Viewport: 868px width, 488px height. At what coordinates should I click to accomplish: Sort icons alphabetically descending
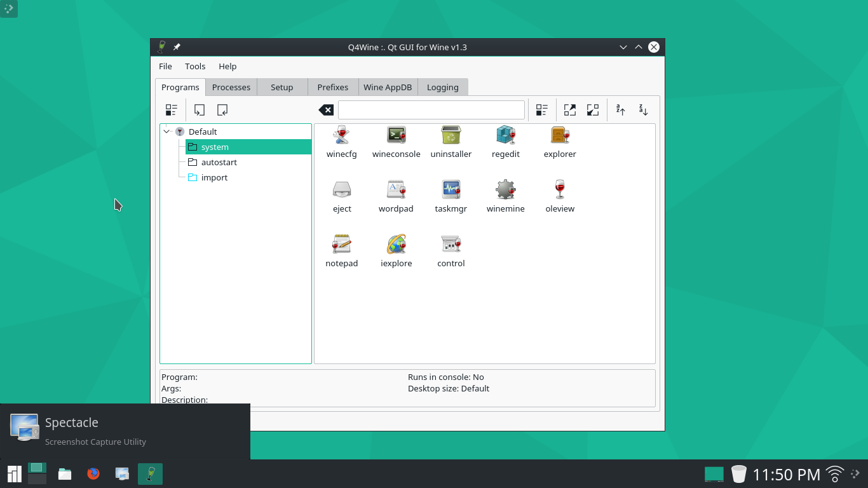tap(644, 110)
